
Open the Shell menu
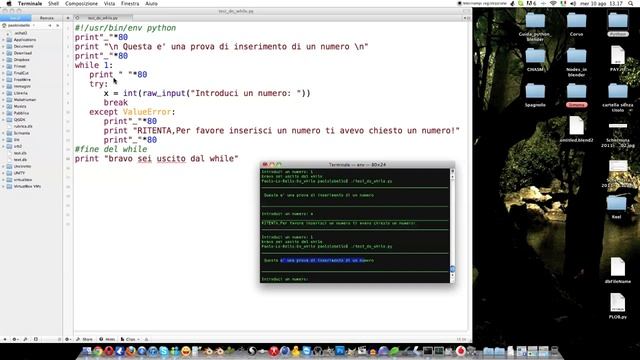[53, 3]
